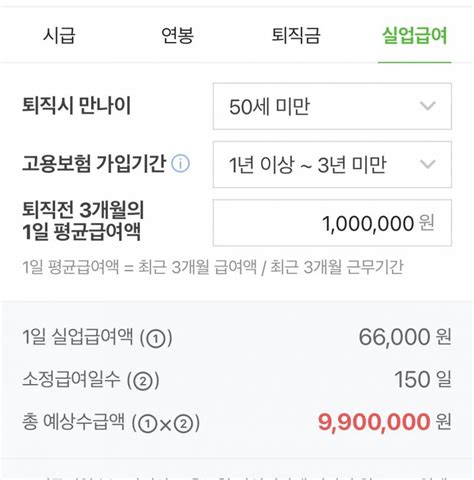
Task: Click the chevron arrow in 50세 미만 box
Action: [428, 106]
